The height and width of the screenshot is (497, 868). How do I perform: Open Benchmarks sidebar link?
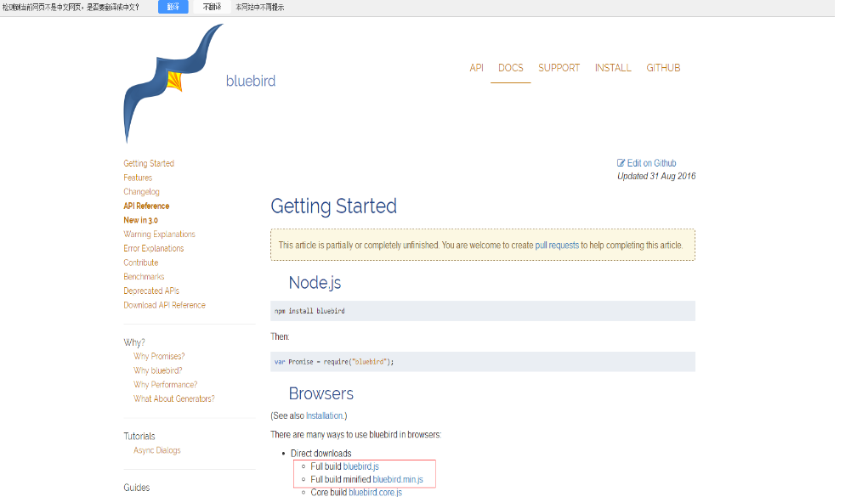(144, 277)
